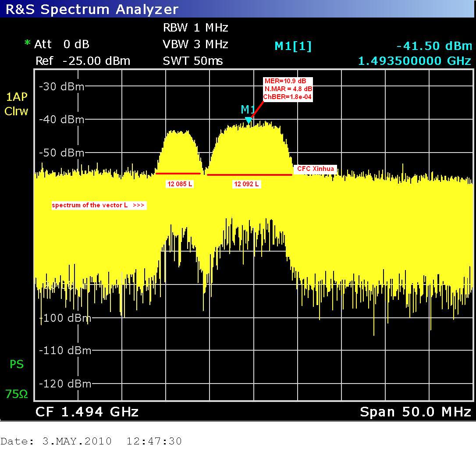476x462 pixels.
Task: Click the 75Ω impedance indicator
Action: click(16, 394)
